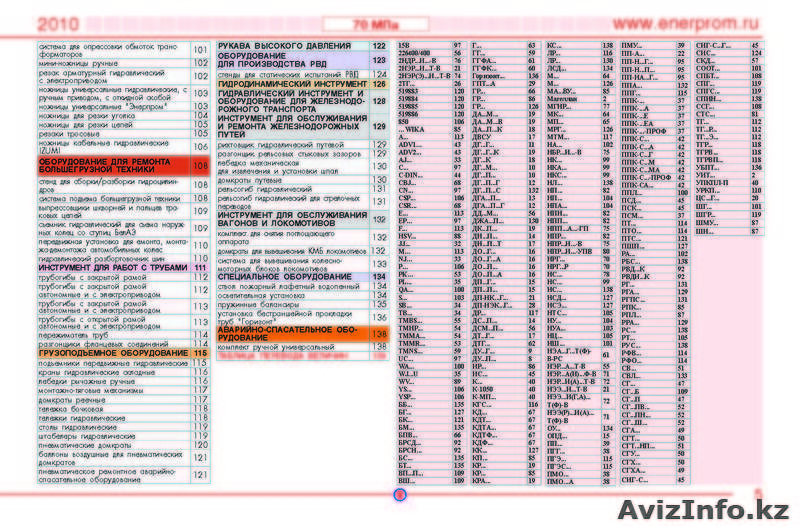The width and height of the screenshot is (800, 526).
Task: Click page number 122 beside РУКАВА ВЫСОКОГО ДАВЛЕНИЯ
Action: tap(379, 46)
